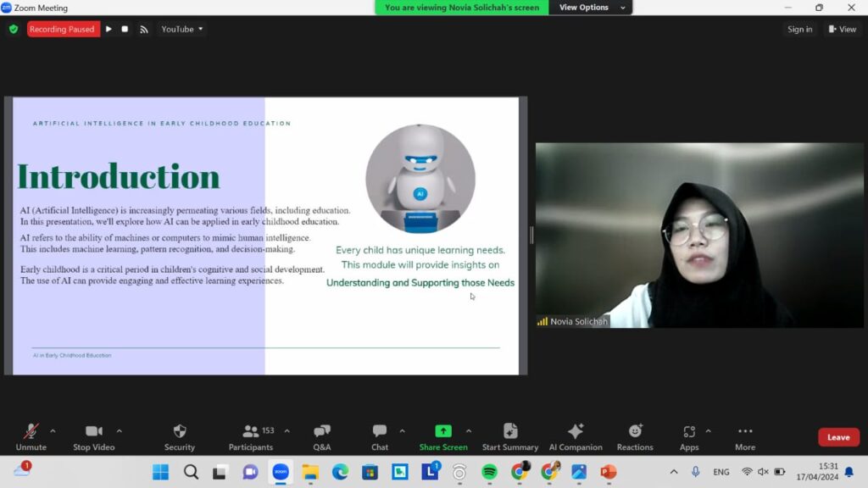This screenshot has height=488, width=868.
Task: Expand the audio options arrow next to Unmute
Action: [x=53, y=430]
